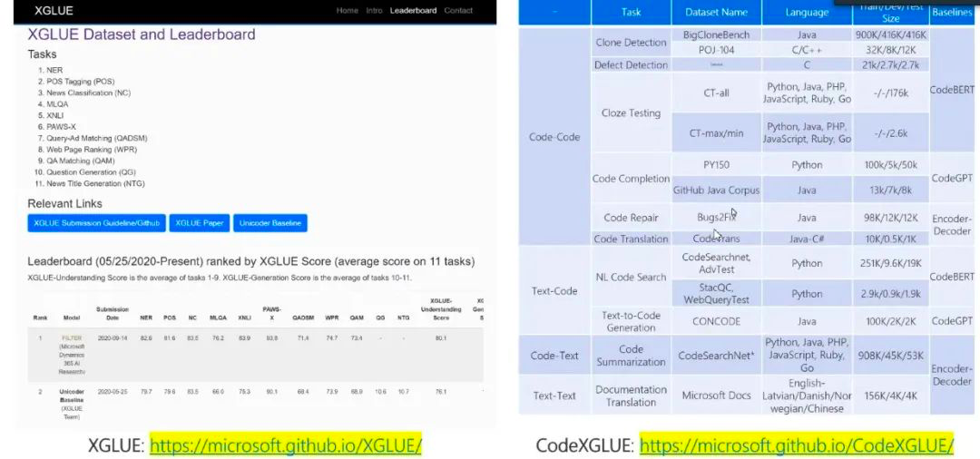Screen dimensions: 980x459
Task: Click the Unicoder Baseline blue button
Action: 270,223
